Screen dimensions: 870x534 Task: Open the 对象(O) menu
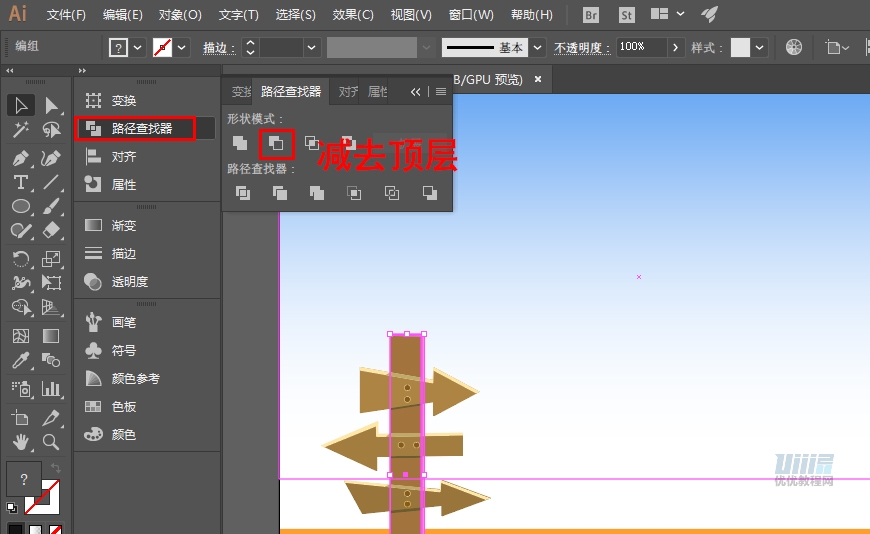point(180,15)
